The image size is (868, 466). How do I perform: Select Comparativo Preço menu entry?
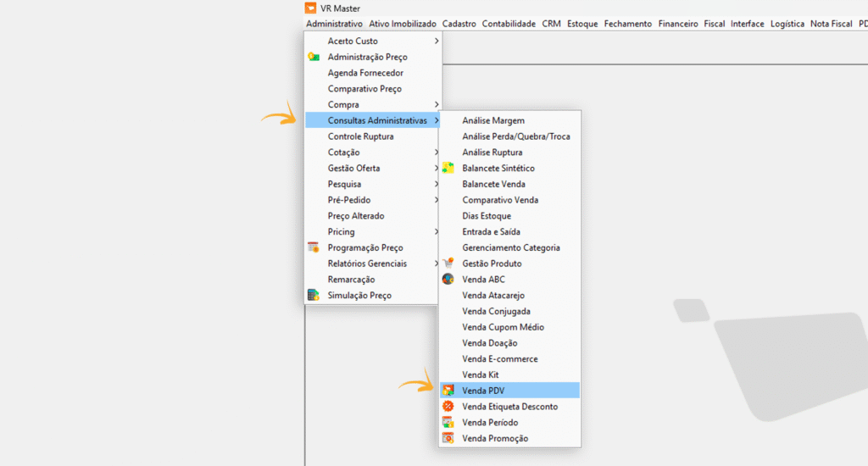pos(373,89)
